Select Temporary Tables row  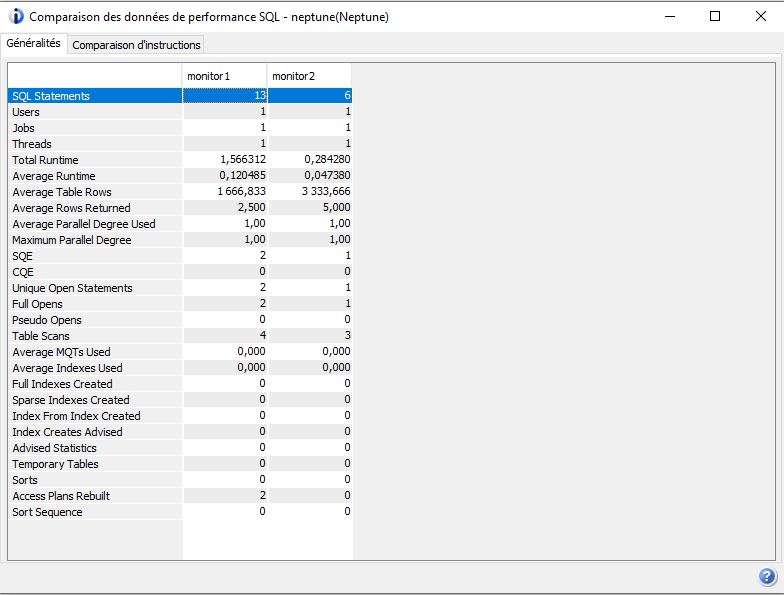(x=95, y=464)
